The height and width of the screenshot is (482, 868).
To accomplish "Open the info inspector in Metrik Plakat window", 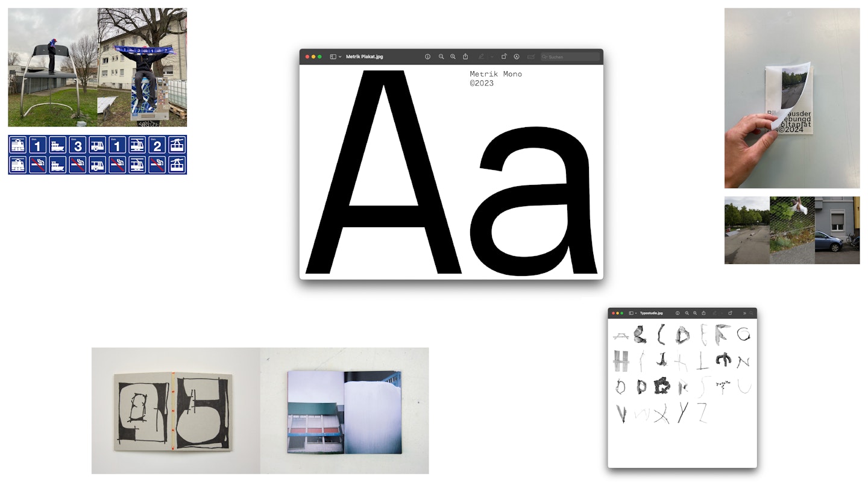I will point(427,57).
